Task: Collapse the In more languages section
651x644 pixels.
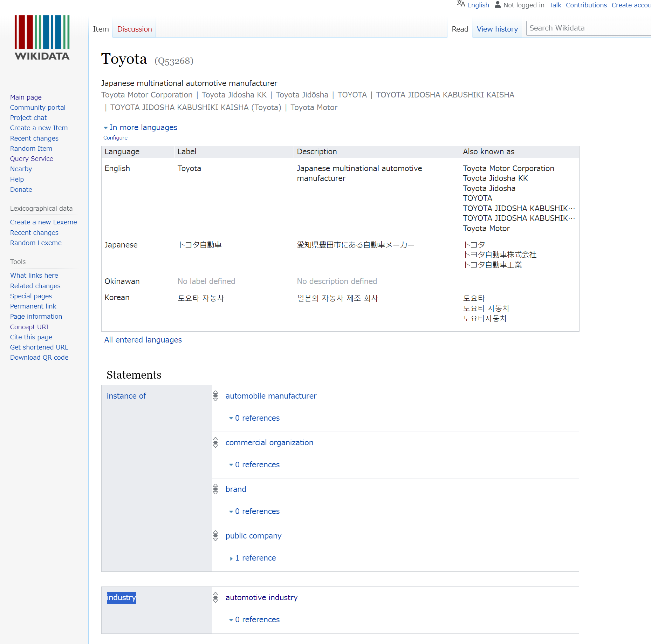Action: (141, 127)
